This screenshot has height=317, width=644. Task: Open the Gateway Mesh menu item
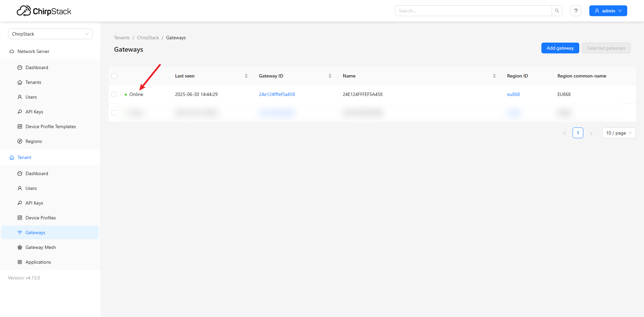[x=50, y=247]
